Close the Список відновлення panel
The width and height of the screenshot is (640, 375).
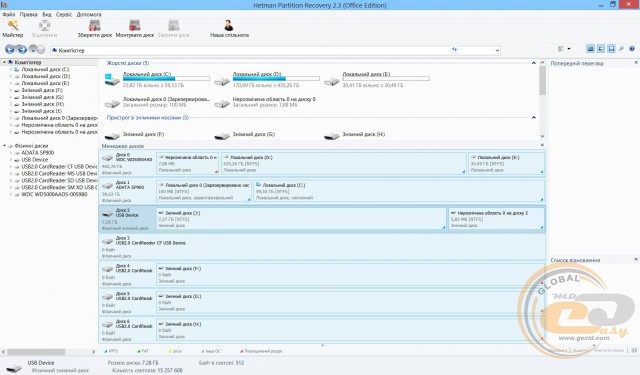(636, 260)
